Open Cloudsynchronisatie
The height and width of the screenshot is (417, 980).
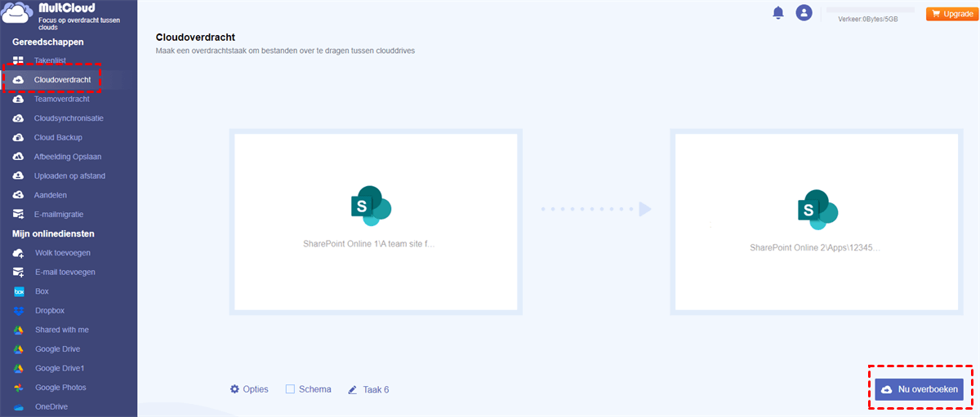point(69,118)
